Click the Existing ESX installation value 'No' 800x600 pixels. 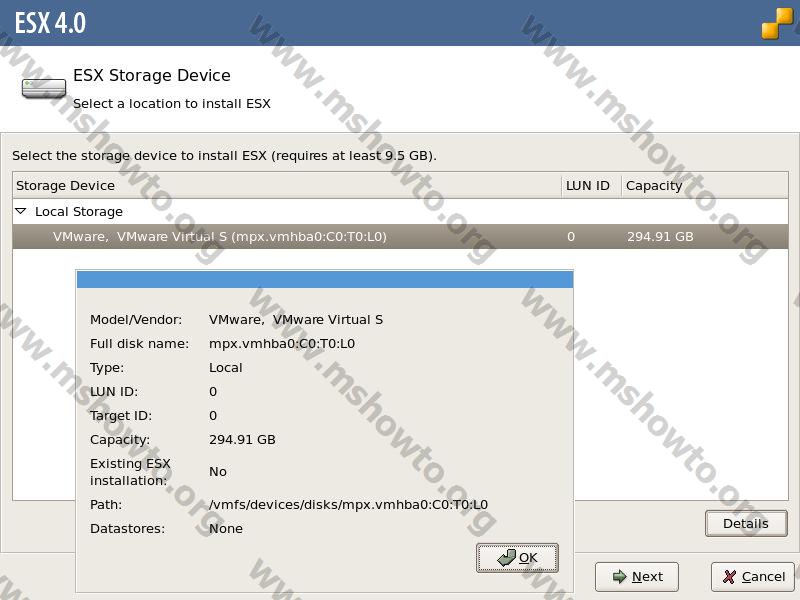pyautogui.click(x=218, y=472)
